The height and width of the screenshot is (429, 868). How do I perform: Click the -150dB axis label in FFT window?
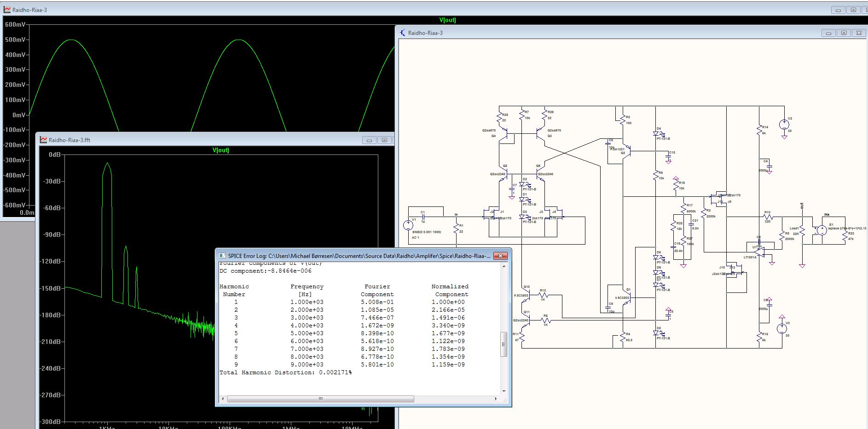tap(51, 288)
